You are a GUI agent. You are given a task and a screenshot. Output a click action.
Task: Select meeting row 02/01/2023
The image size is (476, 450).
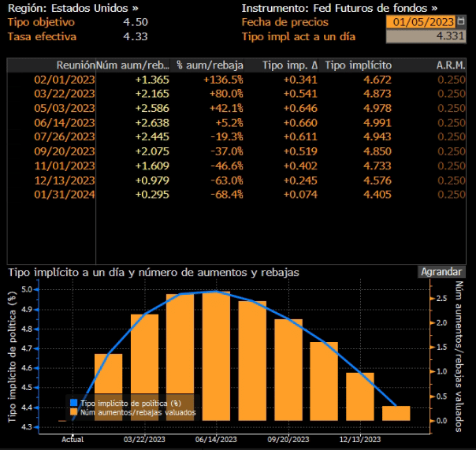(x=236, y=80)
